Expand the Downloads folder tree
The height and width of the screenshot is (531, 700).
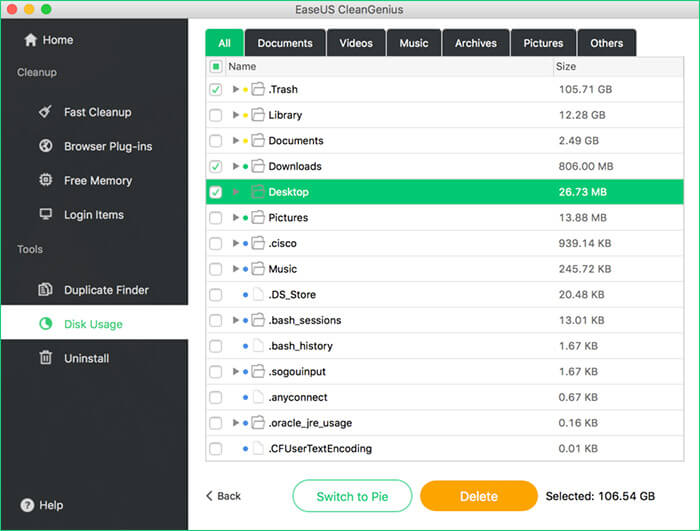tap(236, 166)
